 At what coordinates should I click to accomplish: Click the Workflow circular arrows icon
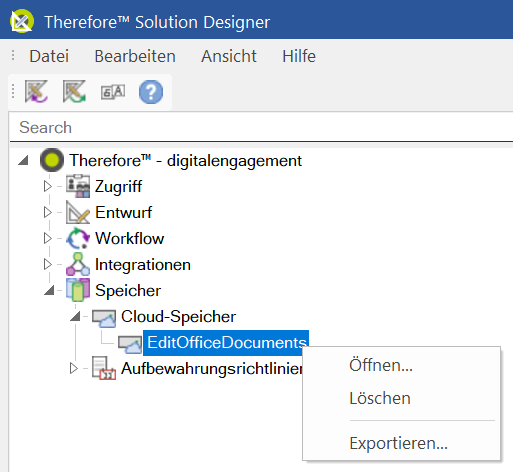78,238
